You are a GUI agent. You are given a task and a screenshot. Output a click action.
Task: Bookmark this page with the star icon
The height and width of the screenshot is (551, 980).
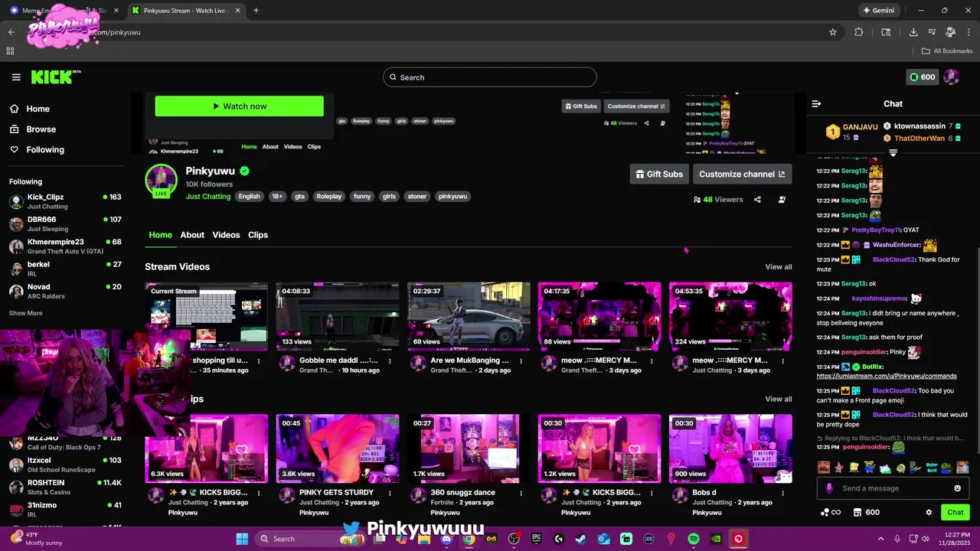tap(833, 32)
